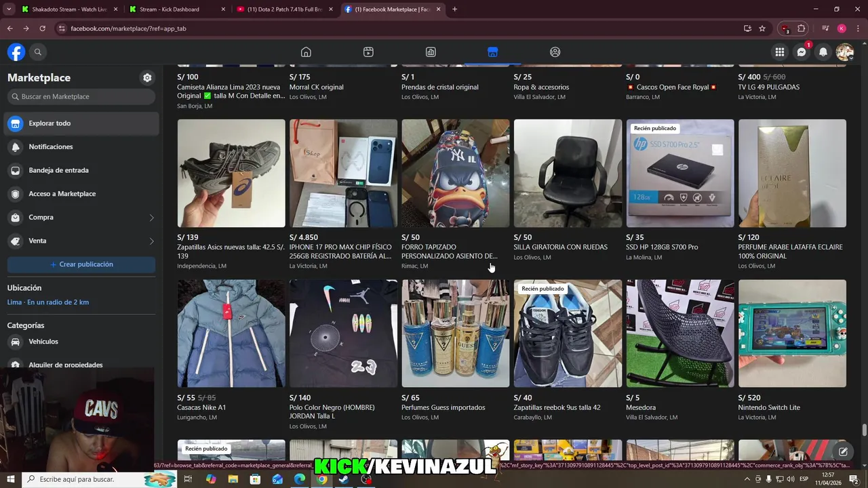868x488 pixels.
Task: Click the TV LG 49 PULGADAS title
Action: [x=769, y=87]
